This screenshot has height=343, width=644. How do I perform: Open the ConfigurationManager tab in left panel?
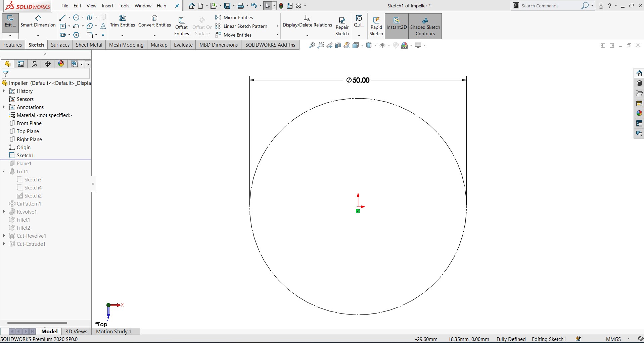tap(34, 64)
